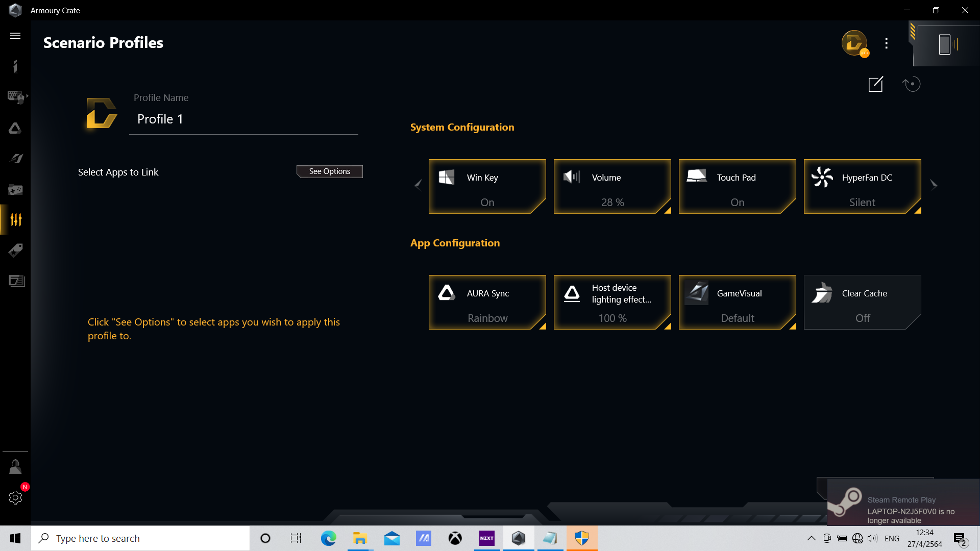Open the GameVisual sidebar icon

pyautogui.click(x=16, y=159)
